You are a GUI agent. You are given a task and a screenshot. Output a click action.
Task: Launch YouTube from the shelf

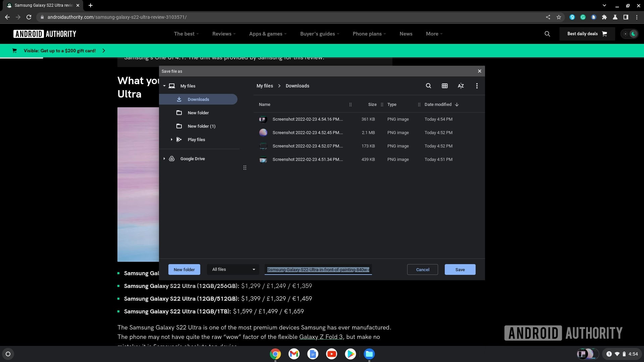point(331,354)
